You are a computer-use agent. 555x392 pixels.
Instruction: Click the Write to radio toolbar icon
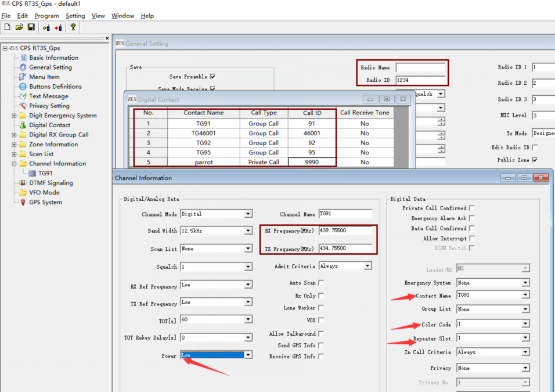[x=58, y=27]
